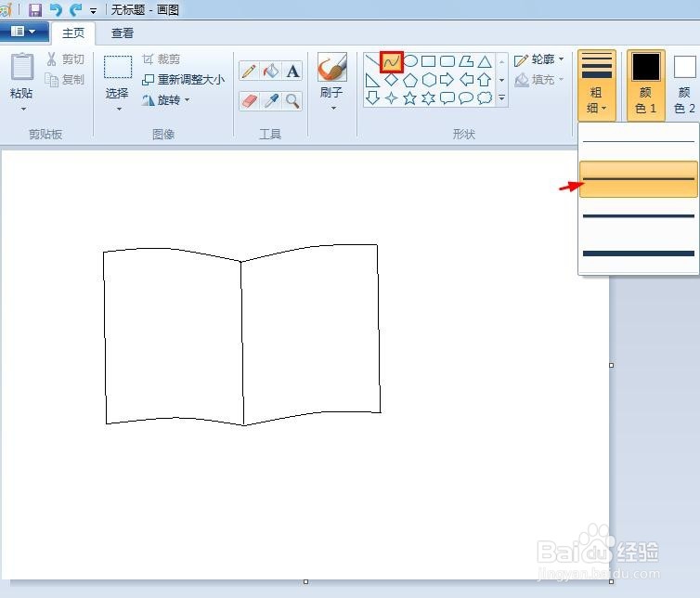This screenshot has width=700, height=598.
Task: Select the Pencil tool
Action: coord(249,71)
